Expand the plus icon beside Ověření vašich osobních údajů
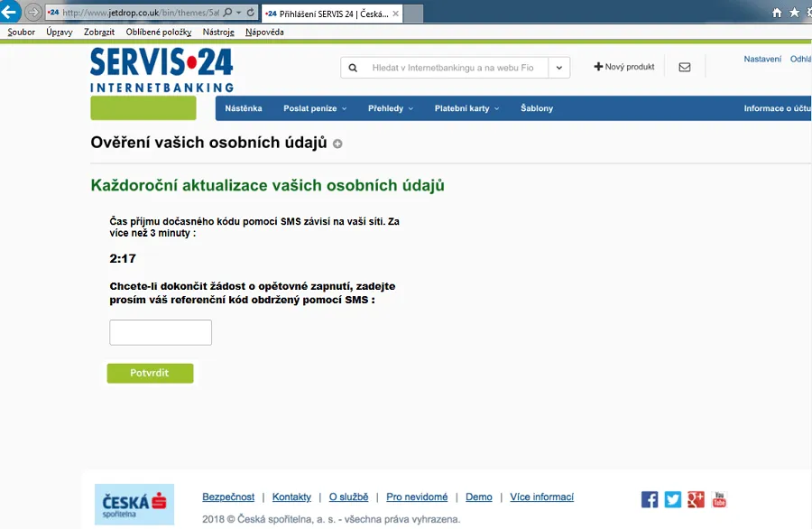812x529 pixels. coord(337,144)
